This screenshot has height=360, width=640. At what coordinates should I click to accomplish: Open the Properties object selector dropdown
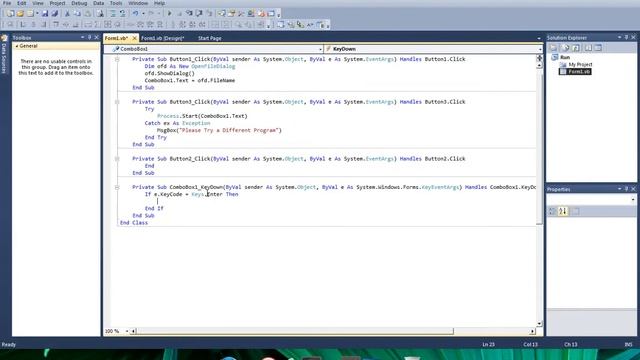click(x=633, y=200)
